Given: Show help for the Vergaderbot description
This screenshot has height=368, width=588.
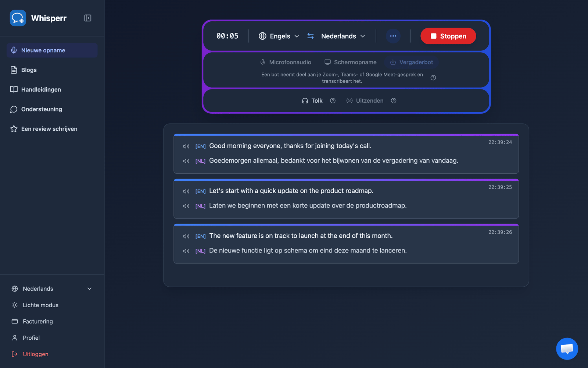Looking at the screenshot, I should tap(433, 78).
